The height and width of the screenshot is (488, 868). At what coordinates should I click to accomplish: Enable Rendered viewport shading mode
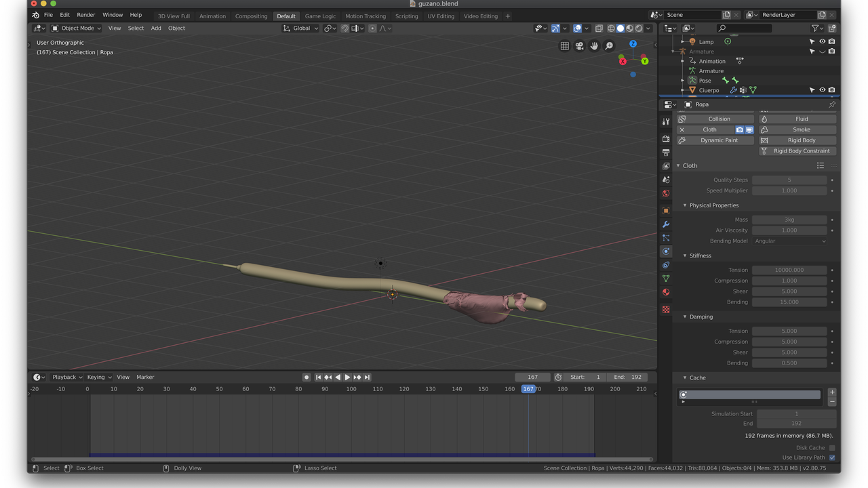(638, 28)
